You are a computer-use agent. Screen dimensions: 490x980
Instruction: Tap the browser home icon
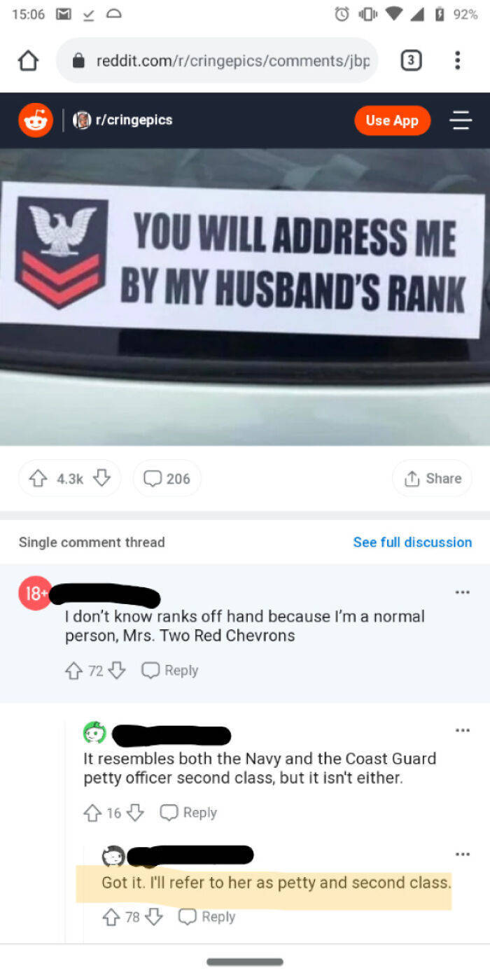coord(28,62)
